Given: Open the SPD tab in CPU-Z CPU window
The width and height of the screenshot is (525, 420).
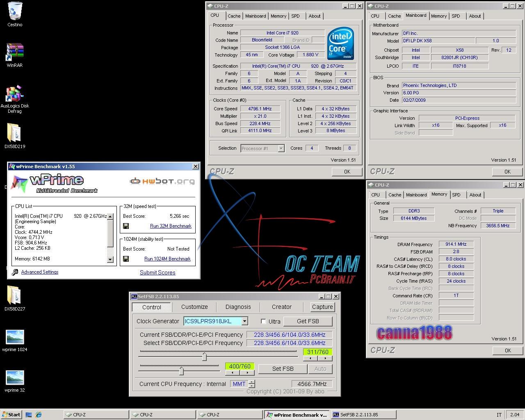Looking at the screenshot, I should (x=295, y=16).
